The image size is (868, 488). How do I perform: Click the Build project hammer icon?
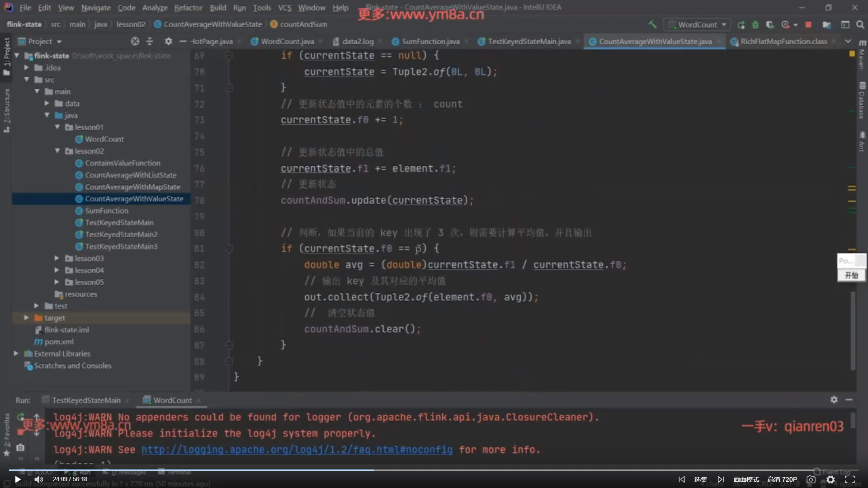[652, 24]
